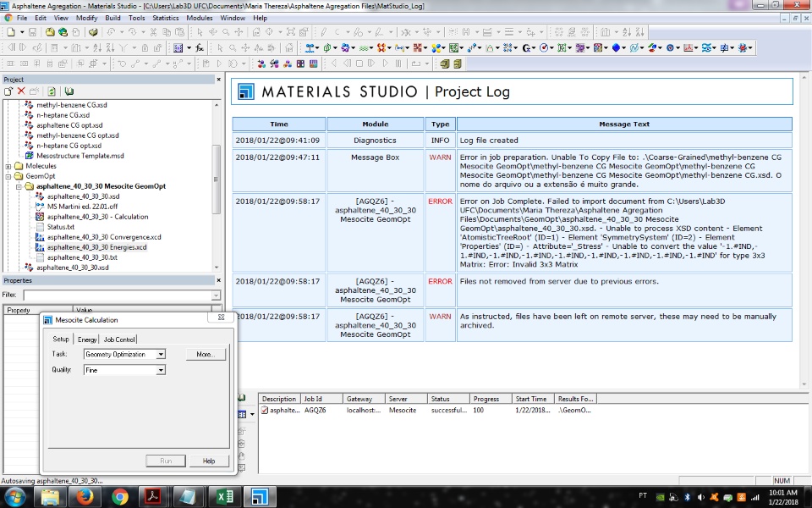Open the Build menu
The width and height of the screenshot is (812, 508).
(x=112, y=18)
